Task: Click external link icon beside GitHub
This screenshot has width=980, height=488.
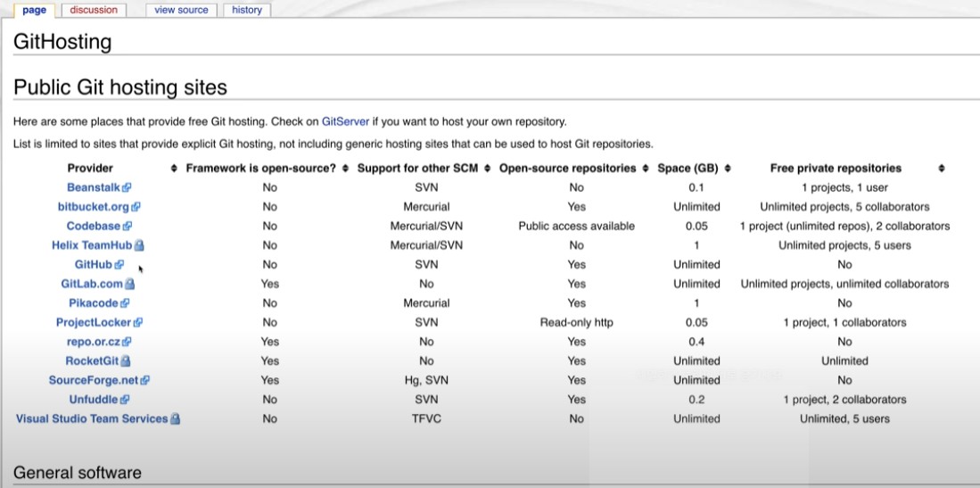Action: coord(119,265)
